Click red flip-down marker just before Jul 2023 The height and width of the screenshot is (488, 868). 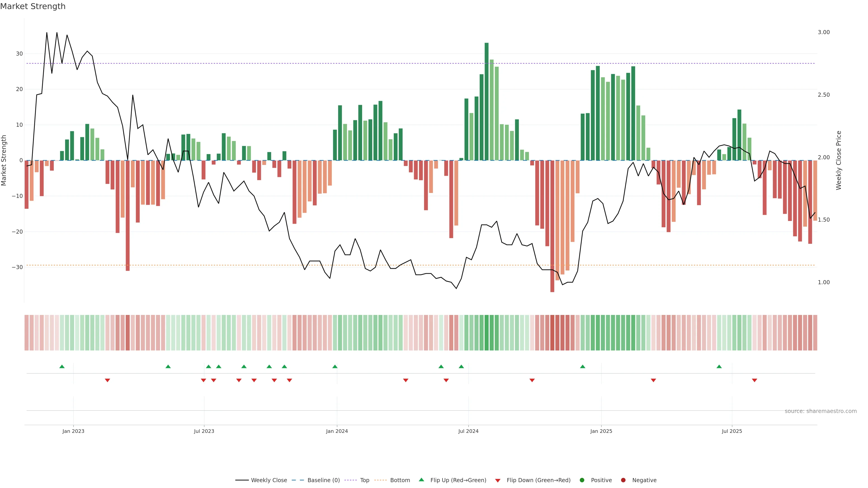coord(203,380)
